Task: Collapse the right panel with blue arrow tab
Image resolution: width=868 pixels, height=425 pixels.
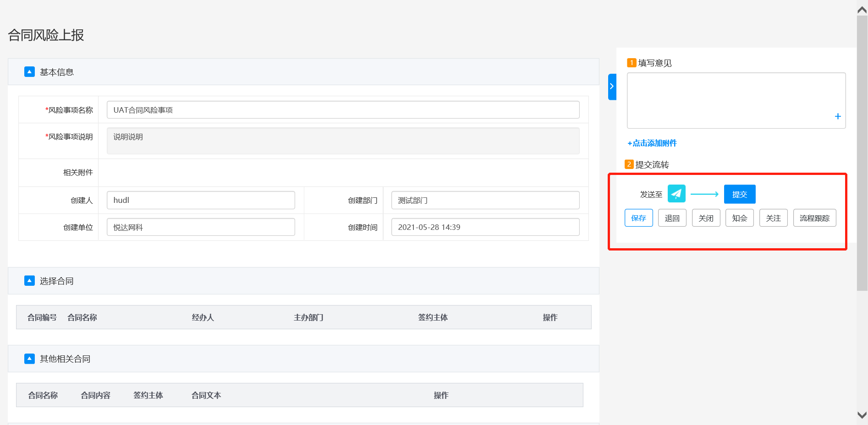Action: pyautogui.click(x=612, y=87)
